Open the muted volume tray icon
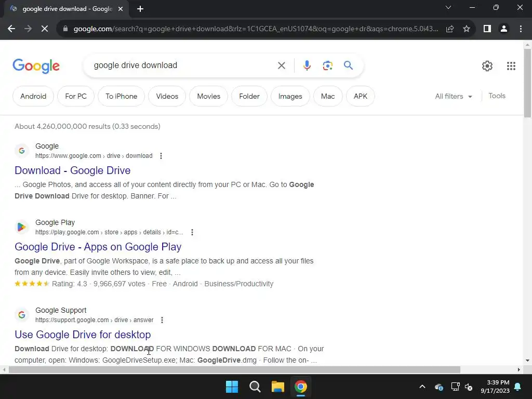This screenshot has height=399, width=532. [469, 387]
